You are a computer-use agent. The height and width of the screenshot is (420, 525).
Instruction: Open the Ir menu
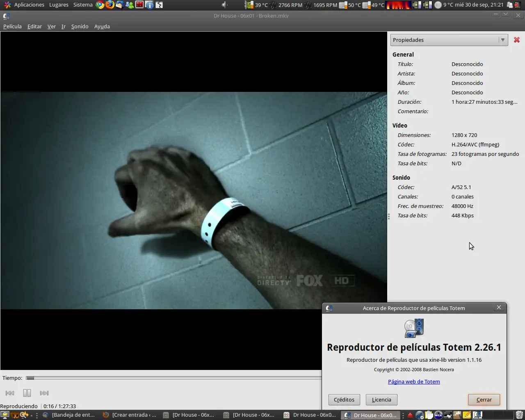(x=64, y=26)
